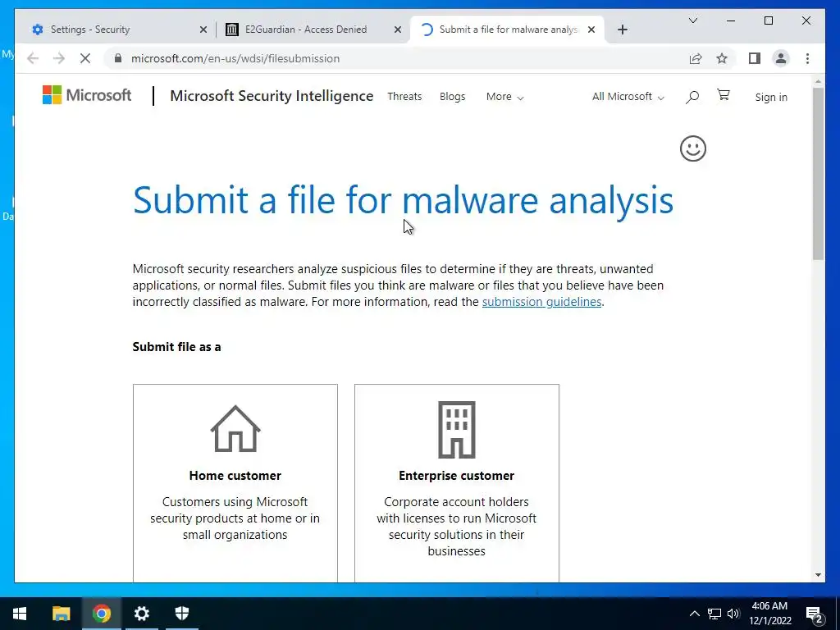Viewport: 840px width, 630px height.
Task: Open Settings gear on taskbar
Action: tap(141, 614)
